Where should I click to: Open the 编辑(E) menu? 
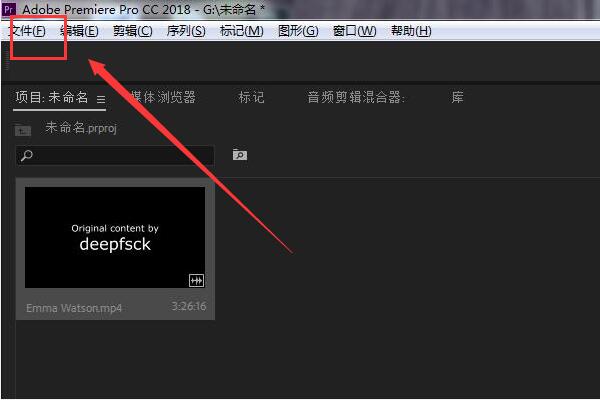point(79,31)
